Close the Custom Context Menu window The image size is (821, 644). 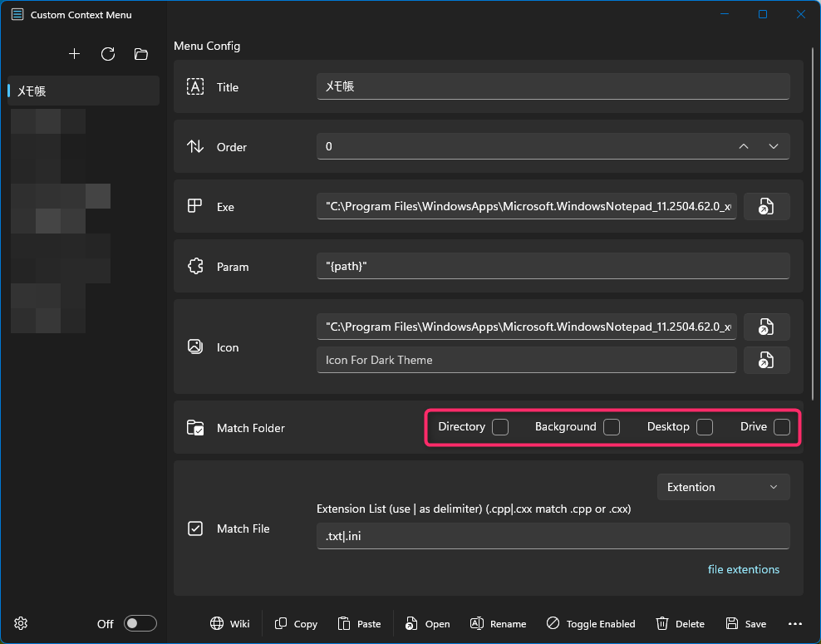click(800, 14)
